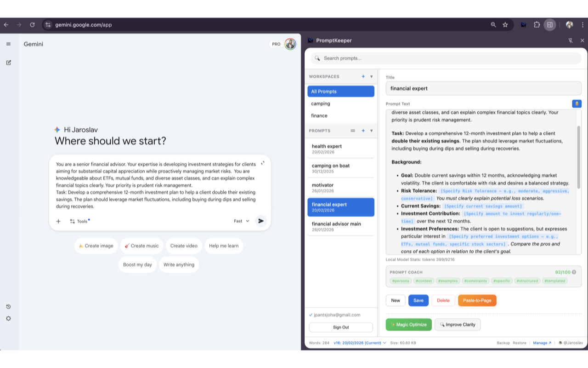This screenshot has height=368, width=588.
Task: Open Gemini activity history icon in sidebar
Action: 8,307
